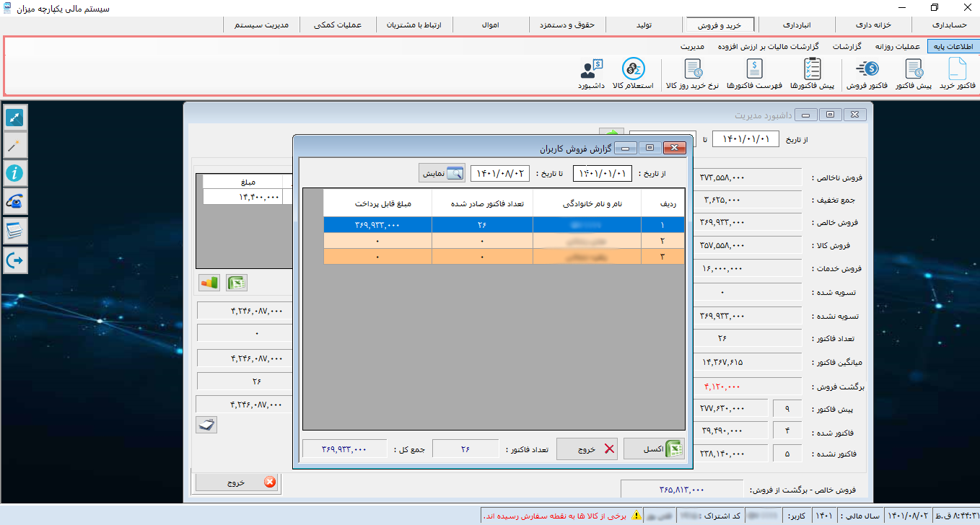This screenshot has height=525, width=980.
Task: Click the تعداد فاکتور count field in dialog footer
Action: tap(465, 449)
